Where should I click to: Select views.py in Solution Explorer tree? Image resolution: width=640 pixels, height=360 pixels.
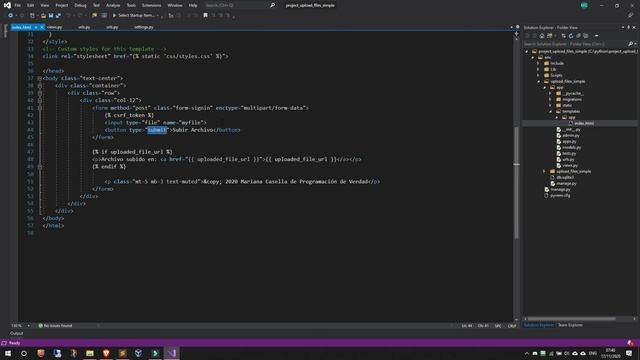pyautogui.click(x=570, y=165)
